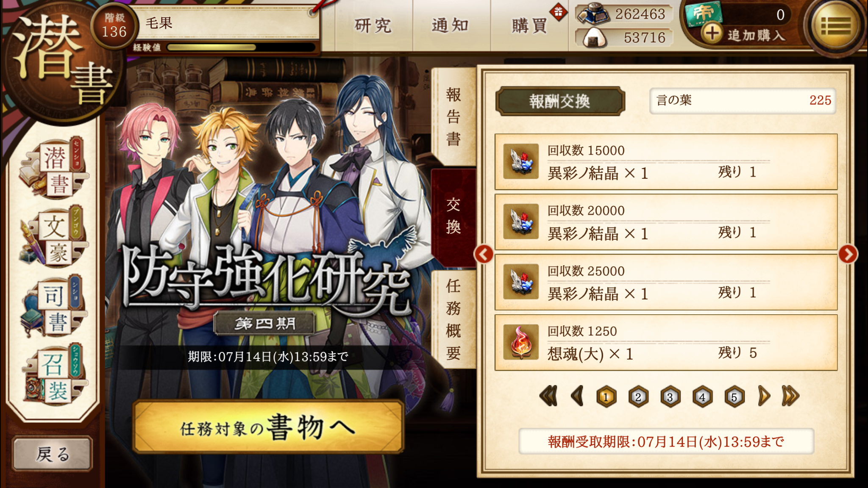Go to reward page 2

pyautogui.click(x=638, y=396)
